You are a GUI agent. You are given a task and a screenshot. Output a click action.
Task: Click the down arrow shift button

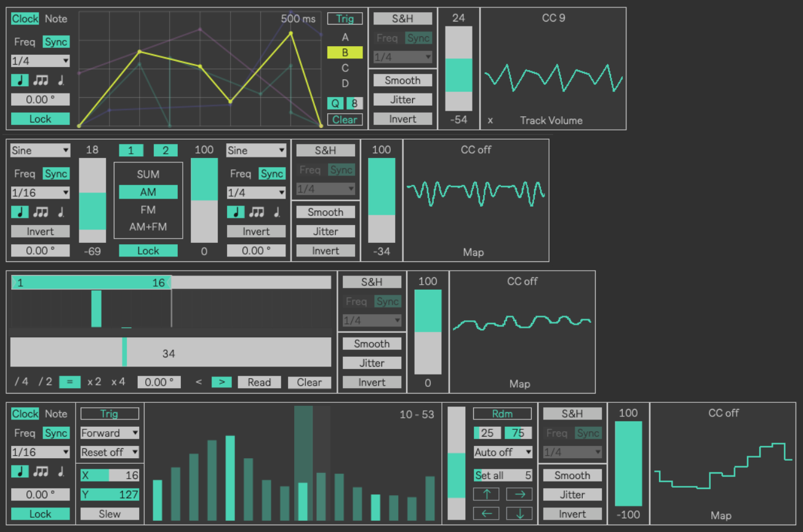point(519,513)
